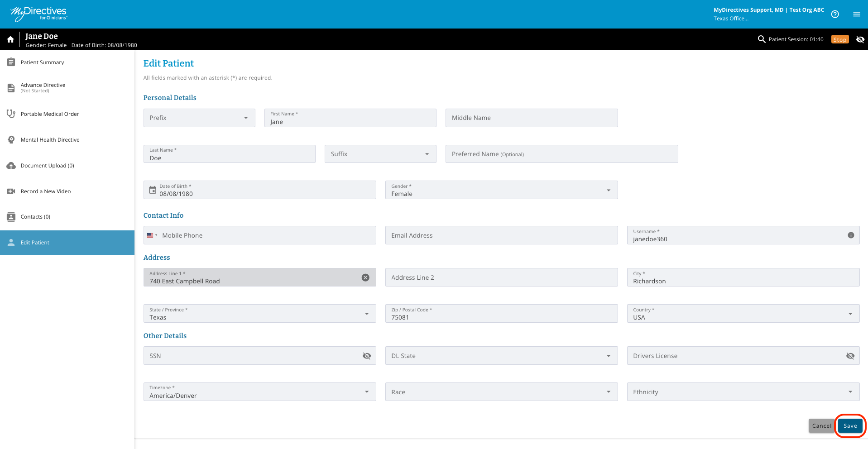Toggle SSN visibility eye icon
Viewport: 868px width, 449px height.
(x=367, y=356)
